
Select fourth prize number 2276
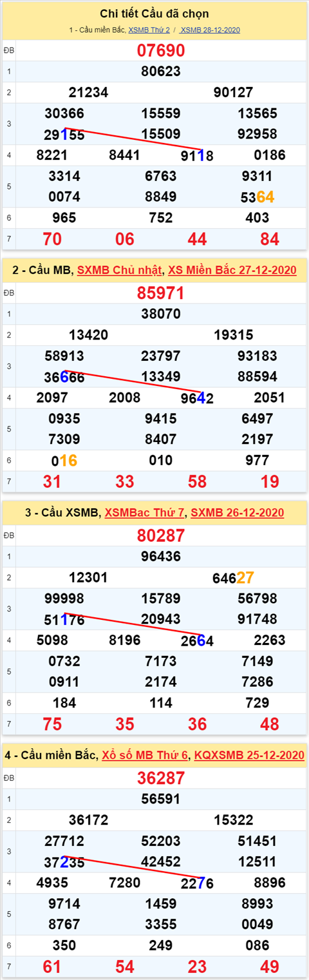click(197, 883)
